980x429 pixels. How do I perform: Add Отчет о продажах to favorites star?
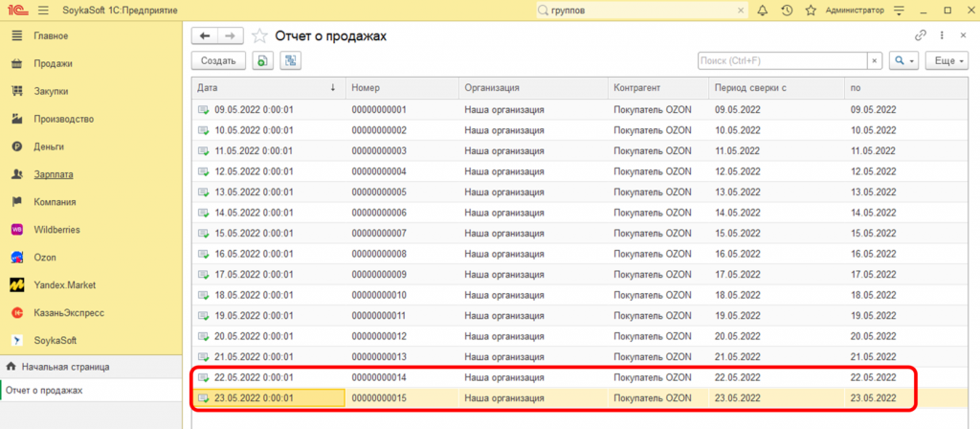click(x=259, y=35)
